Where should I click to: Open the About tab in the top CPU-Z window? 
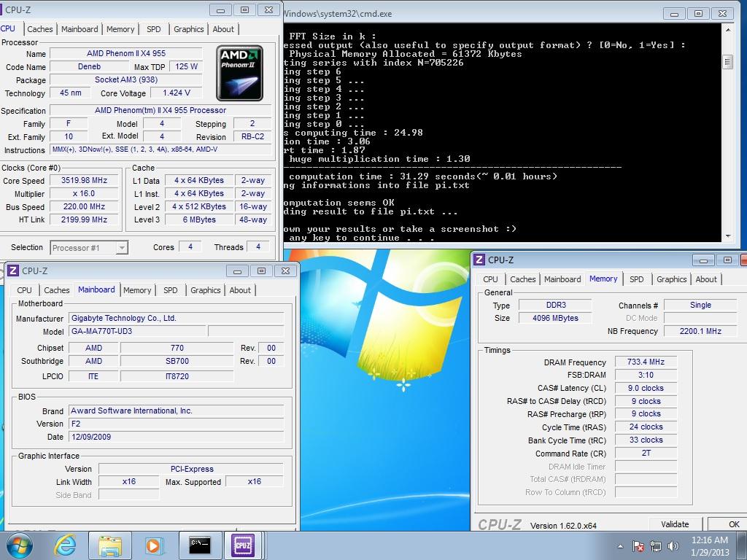pyautogui.click(x=223, y=29)
